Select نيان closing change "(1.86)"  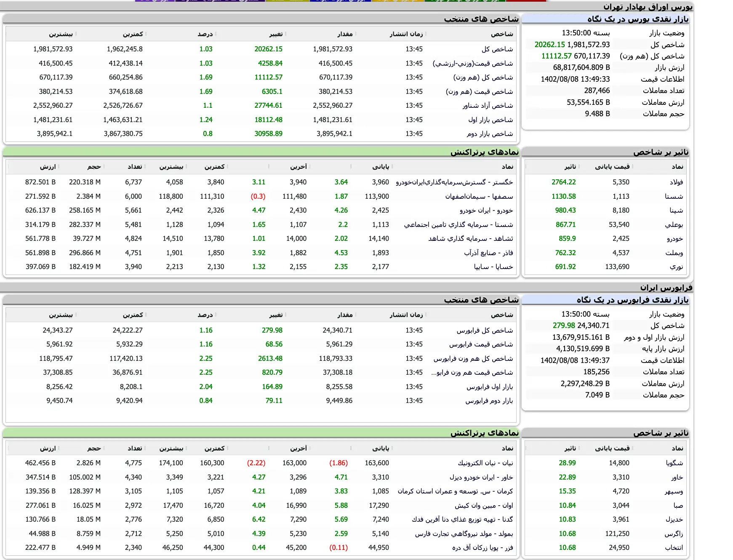click(x=339, y=463)
